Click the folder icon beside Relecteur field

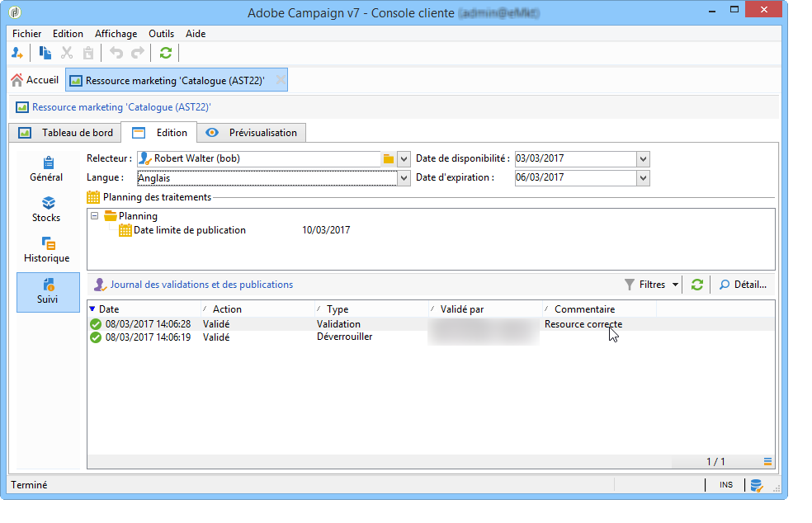tap(389, 159)
